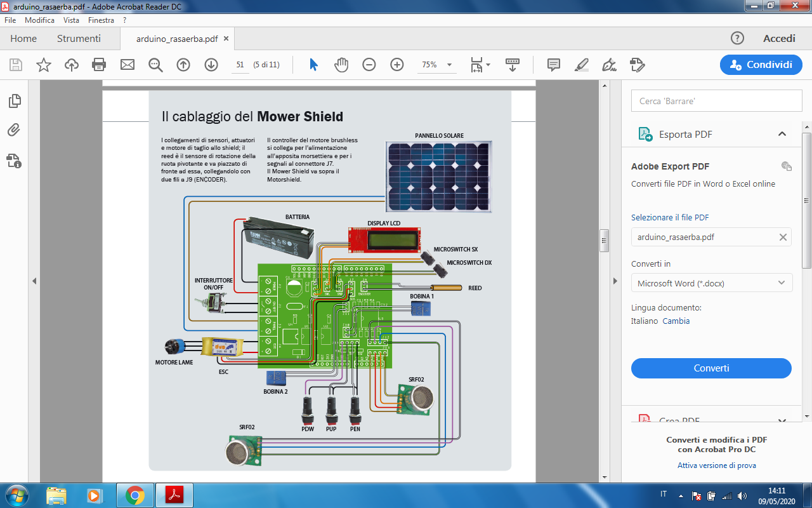Click the Print file icon
The height and width of the screenshot is (508, 812).
click(99, 65)
